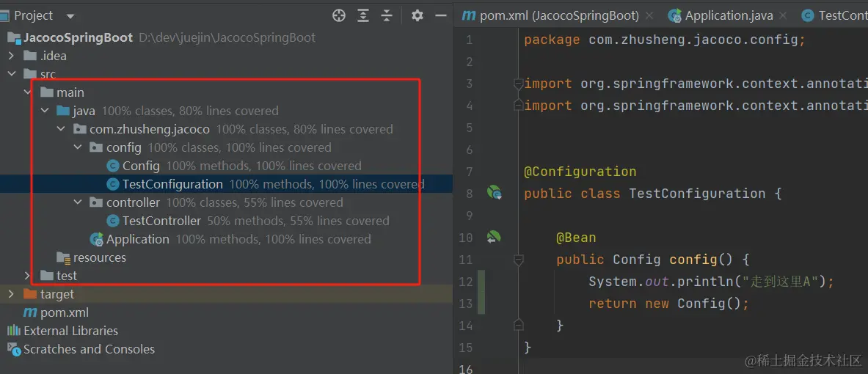Viewport: 868px width, 374px height.
Task: Select the Config class in tree
Action: coord(141,166)
